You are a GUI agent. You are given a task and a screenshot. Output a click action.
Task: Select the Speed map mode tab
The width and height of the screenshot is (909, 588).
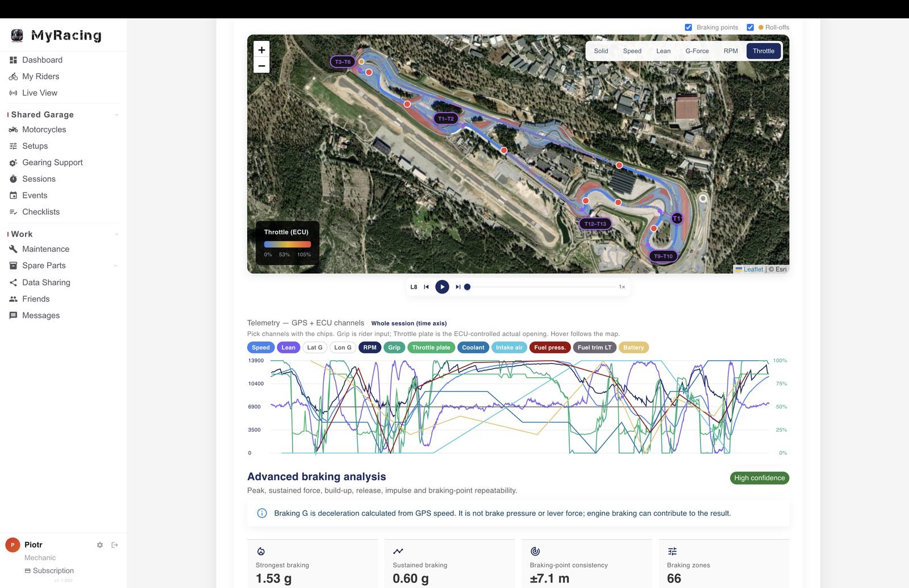pyautogui.click(x=632, y=51)
